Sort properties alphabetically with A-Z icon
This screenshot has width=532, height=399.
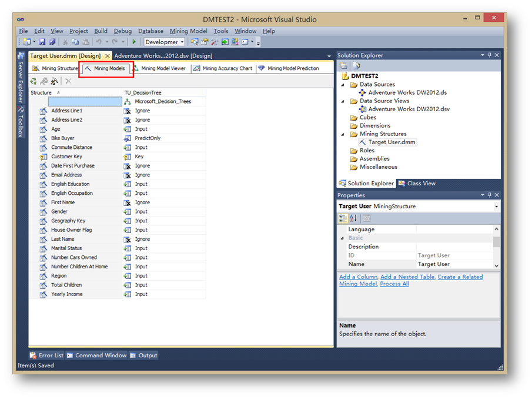354,218
